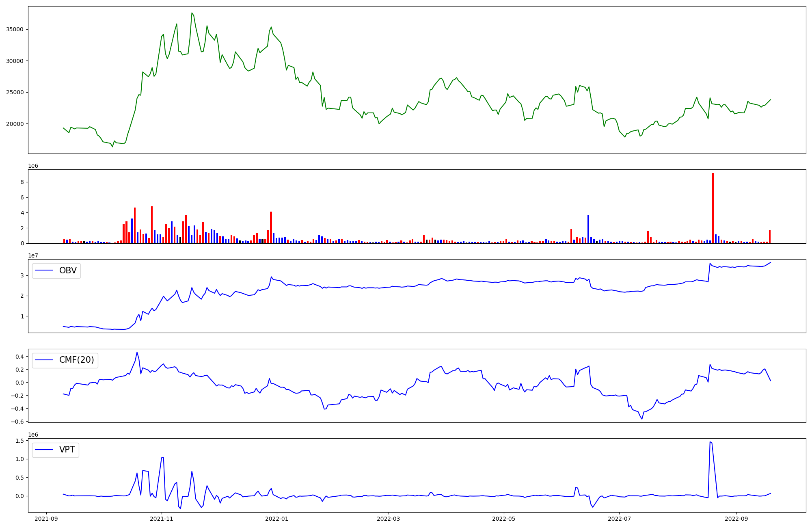Click the 2022-09 x-axis date label
Screen dimensions: 812x528
736,519
